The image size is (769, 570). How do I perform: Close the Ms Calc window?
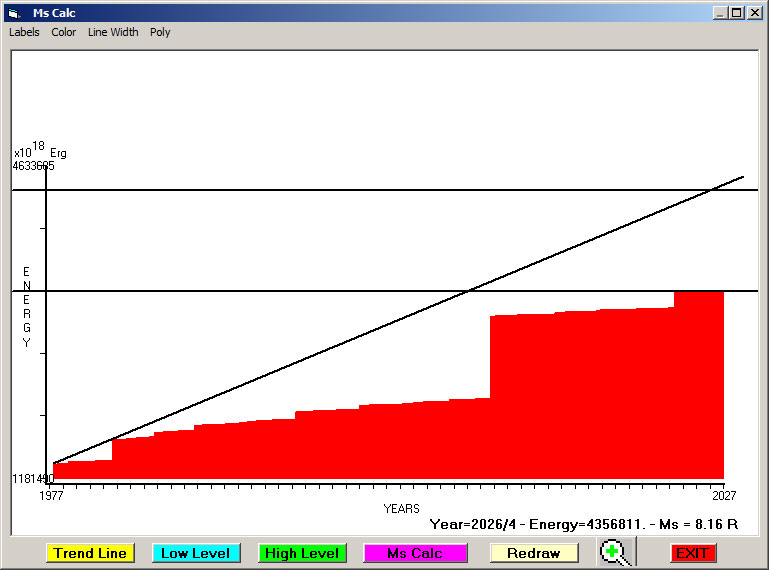[754, 13]
